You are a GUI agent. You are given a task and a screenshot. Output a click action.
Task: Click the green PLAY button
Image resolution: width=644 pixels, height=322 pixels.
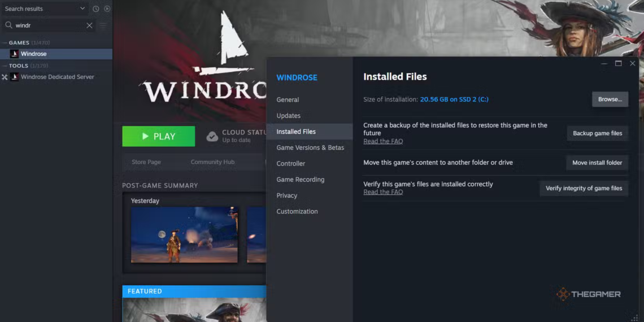click(159, 136)
